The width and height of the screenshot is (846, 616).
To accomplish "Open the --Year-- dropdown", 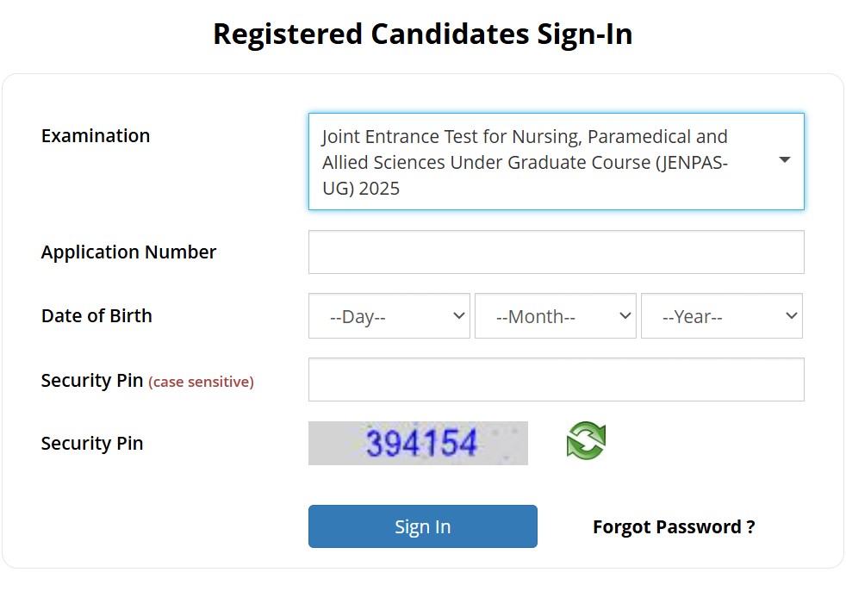I will coord(721,315).
